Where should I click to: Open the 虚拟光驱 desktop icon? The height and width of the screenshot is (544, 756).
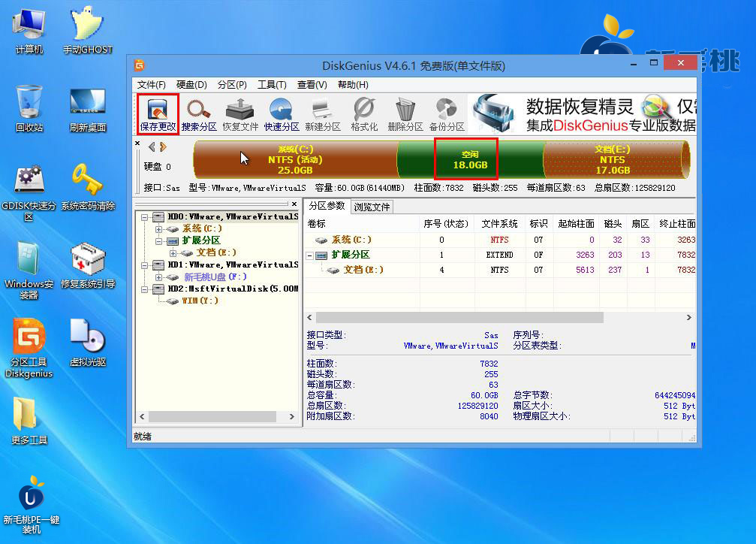88,343
